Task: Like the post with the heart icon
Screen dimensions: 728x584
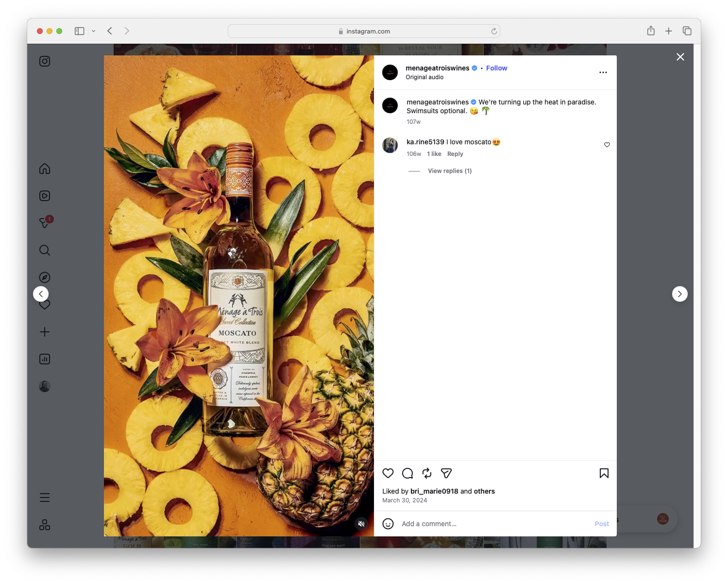Action: (388, 473)
